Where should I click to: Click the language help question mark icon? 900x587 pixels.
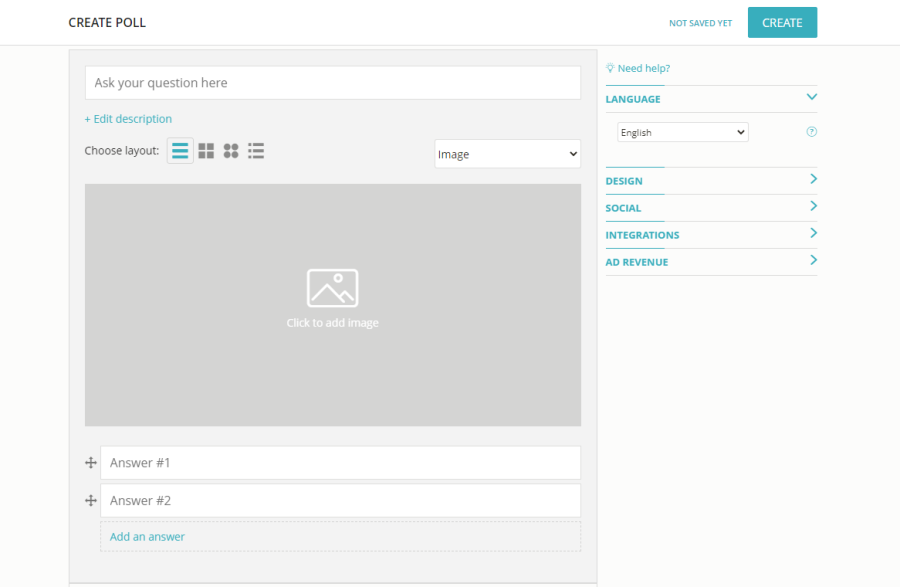[x=811, y=132]
